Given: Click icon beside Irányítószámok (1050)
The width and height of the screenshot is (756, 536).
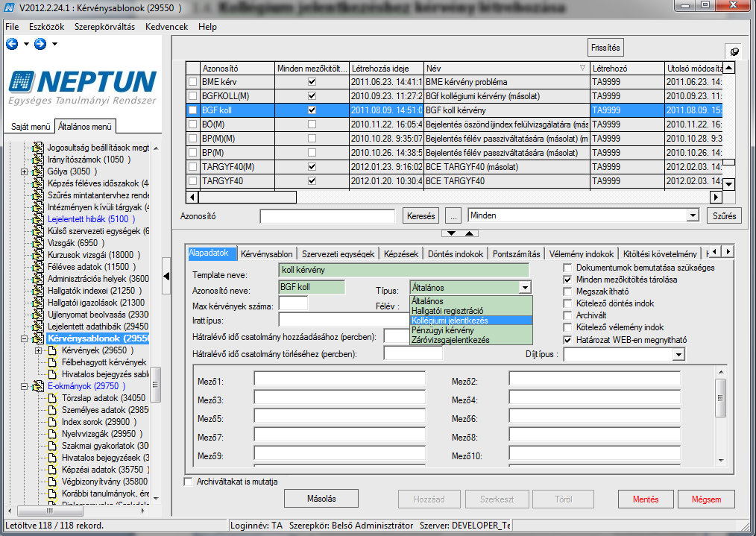Looking at the screenshot, I should point(38,160).
